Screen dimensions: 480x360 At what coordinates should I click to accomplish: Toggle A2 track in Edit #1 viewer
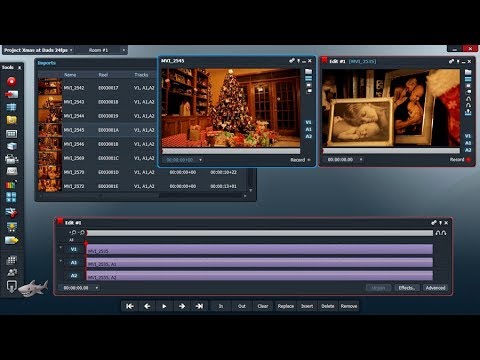(468, 150)
